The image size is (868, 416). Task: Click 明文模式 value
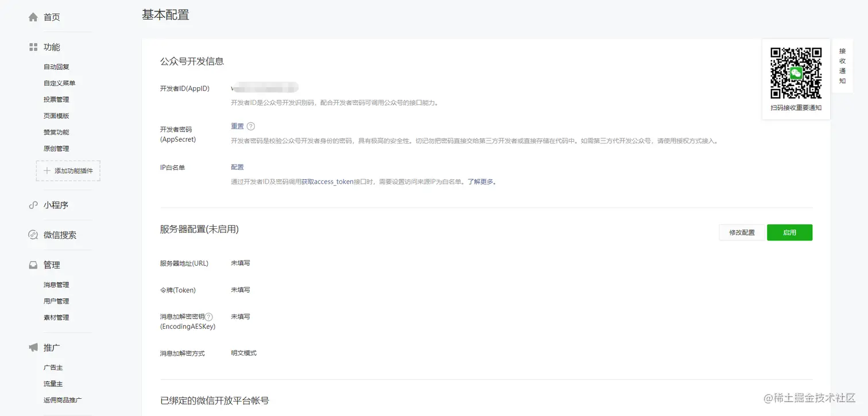[x=243, y=353]
